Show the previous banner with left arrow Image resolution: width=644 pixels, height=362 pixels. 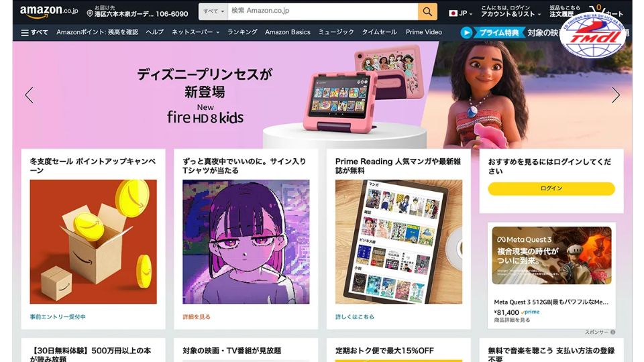[x=29, y=95]
